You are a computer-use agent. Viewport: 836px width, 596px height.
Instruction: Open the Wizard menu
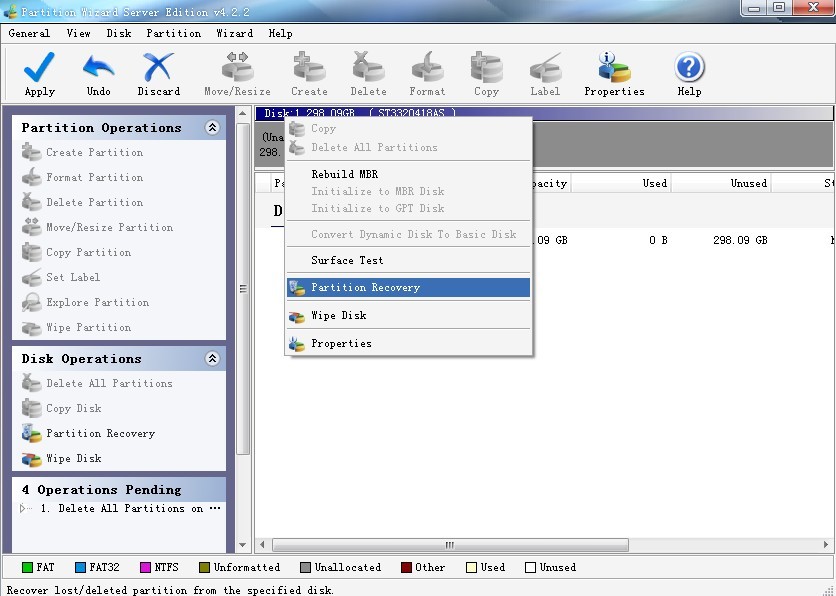pyautogui.click(x=235, y=33)
